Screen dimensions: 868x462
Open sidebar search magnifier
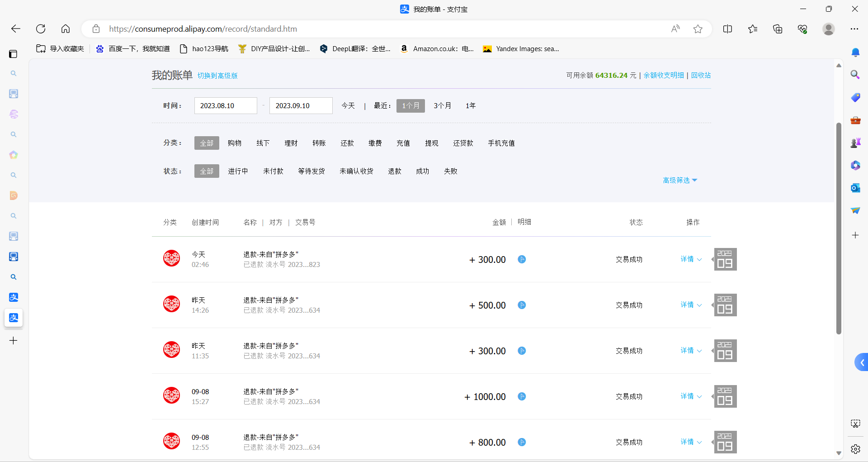[x=855, y=75]
